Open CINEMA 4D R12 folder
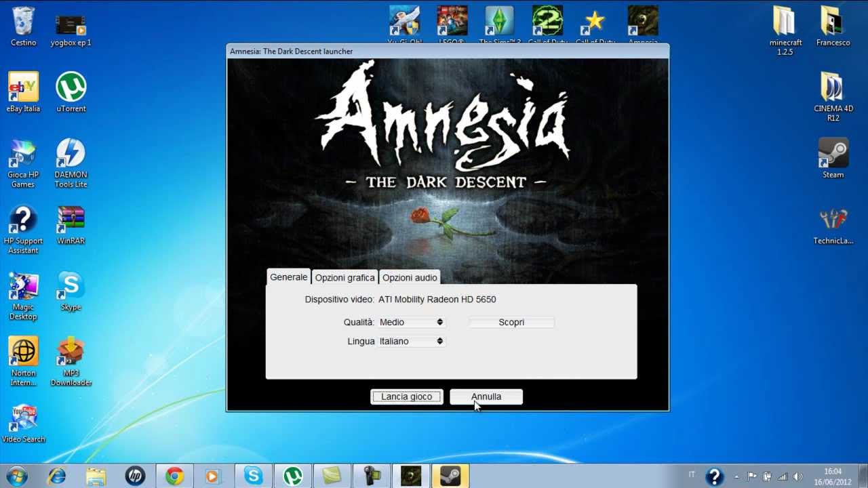This screenshot has height=488, width=868. pyautogui.click(x=833, y=98)
